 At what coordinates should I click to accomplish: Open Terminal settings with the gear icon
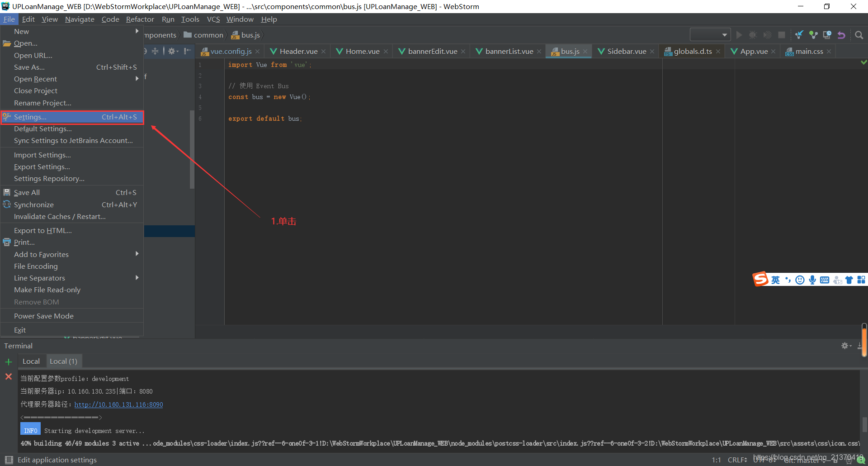coord(845,346)
